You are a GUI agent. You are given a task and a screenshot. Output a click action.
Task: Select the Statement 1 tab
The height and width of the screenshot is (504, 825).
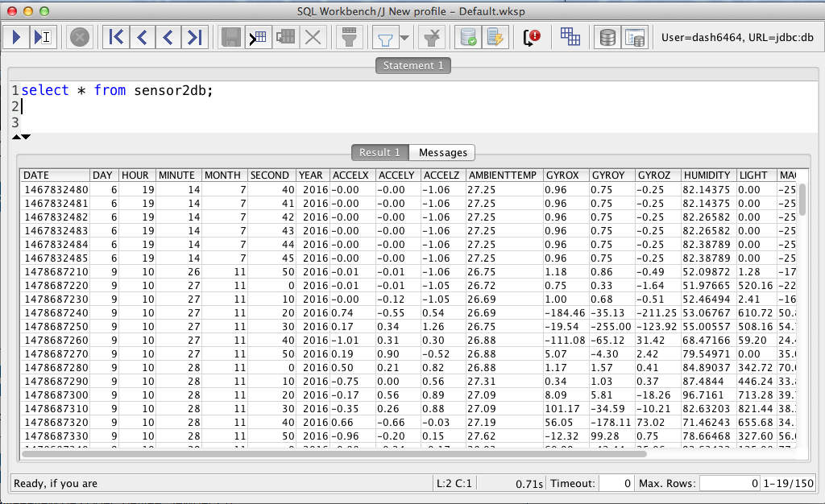[x=412, y=65]
